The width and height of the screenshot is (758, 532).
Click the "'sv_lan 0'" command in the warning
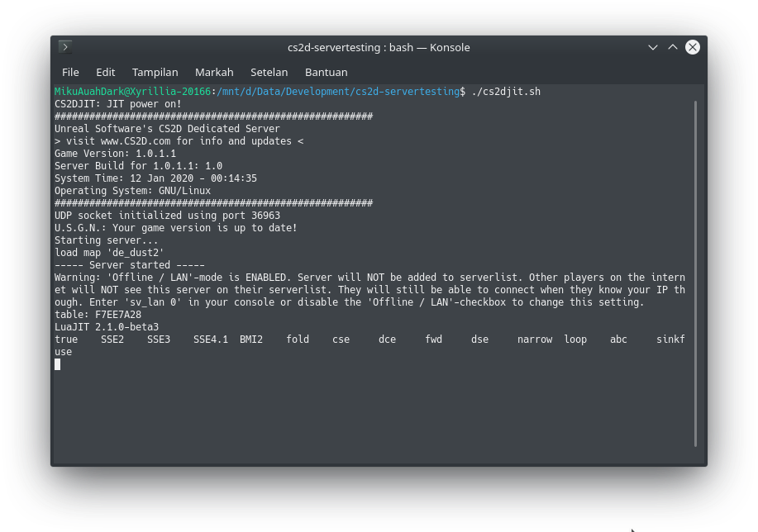click(153, 302)
